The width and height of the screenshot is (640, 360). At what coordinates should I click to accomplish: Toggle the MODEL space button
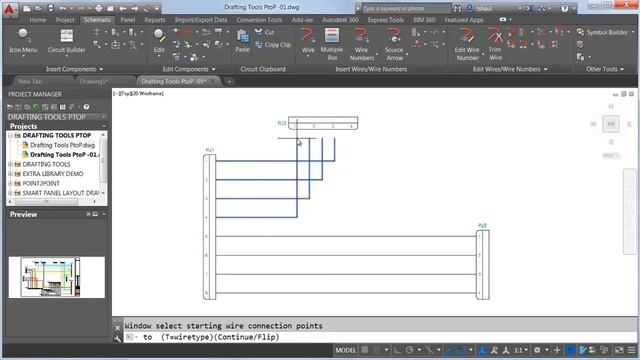coord(345,350)
